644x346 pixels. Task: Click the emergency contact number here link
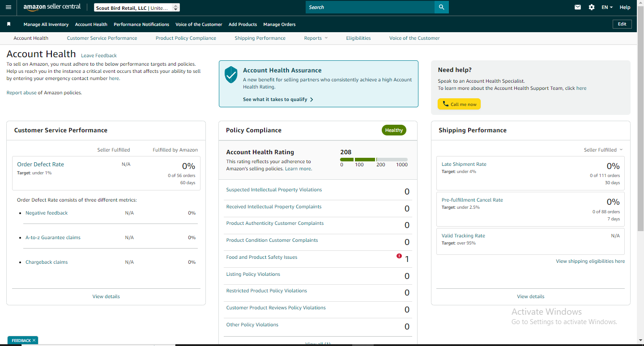pyautogui.click(x=114, y=78)
